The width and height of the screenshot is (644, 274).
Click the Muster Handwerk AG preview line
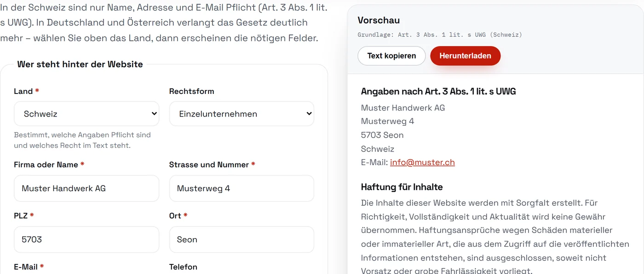coord(403,108)
